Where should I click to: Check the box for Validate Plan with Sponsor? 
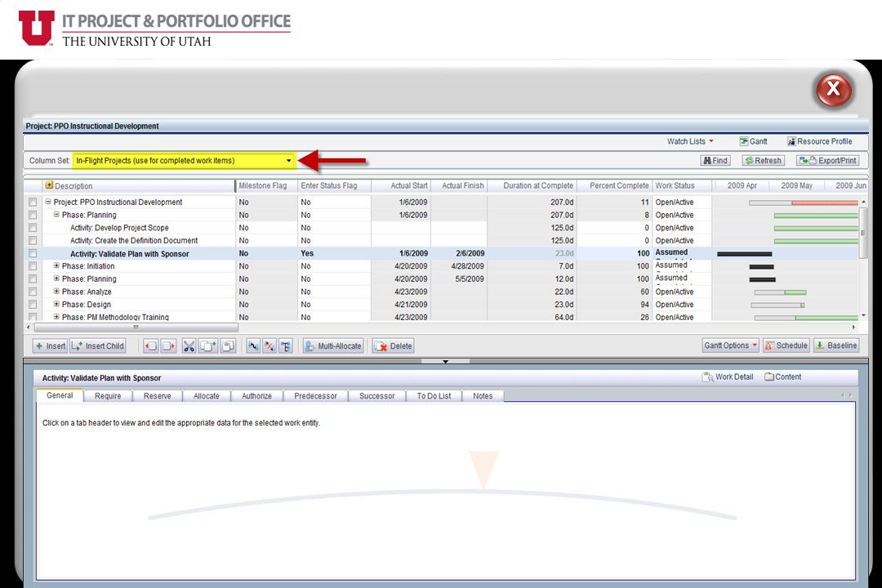(33, 254)
